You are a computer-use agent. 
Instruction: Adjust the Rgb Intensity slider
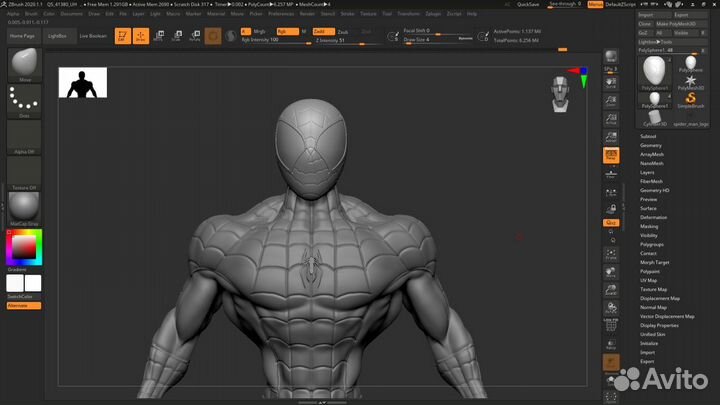(x=276, y=40)
